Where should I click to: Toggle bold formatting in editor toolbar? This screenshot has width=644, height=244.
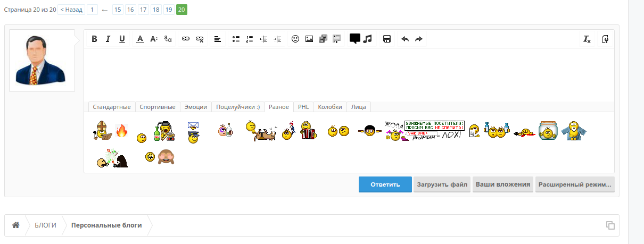pyautogui.click(x=94, y=39)
